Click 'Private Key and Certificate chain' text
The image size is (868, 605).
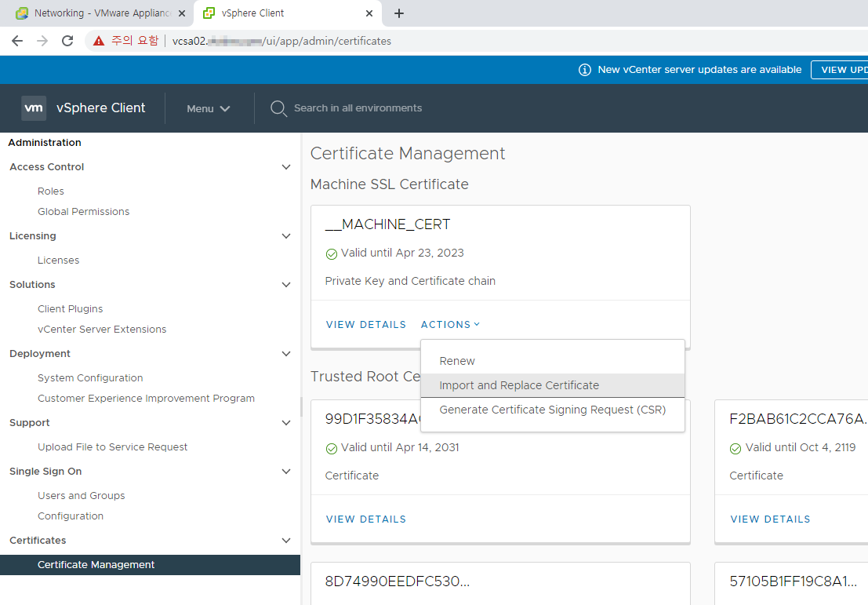(410, 281)
